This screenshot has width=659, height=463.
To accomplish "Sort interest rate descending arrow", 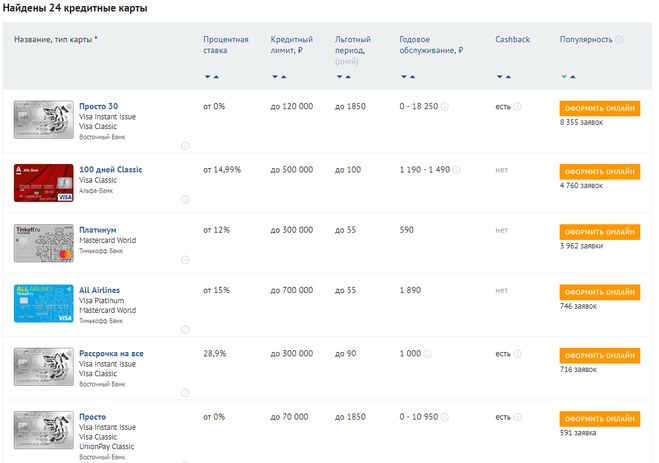I will (207, 77).
